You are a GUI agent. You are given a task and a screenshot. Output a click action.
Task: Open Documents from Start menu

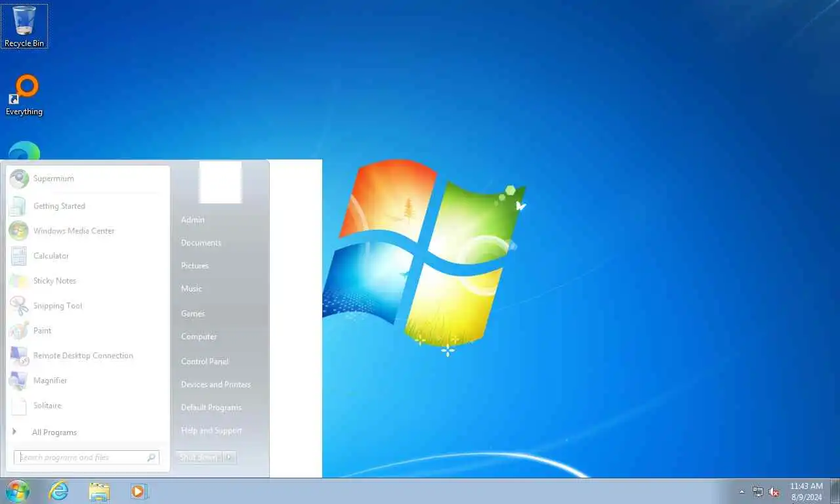[201, 243]
